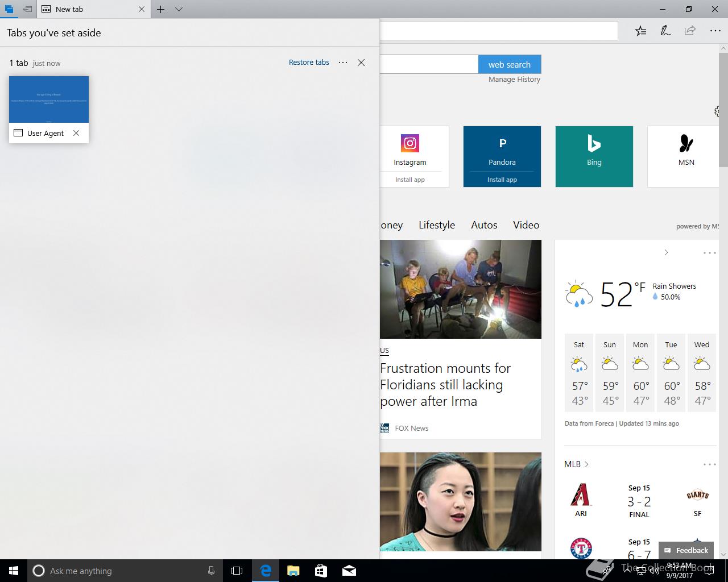Click into the web search input field

[x=429, y=64]
